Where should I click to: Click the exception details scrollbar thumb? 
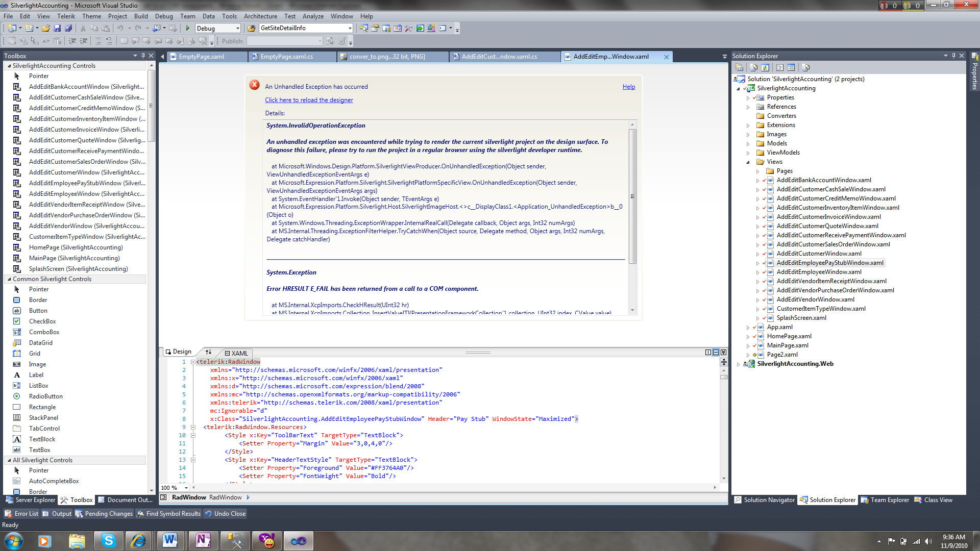point(632,196)
